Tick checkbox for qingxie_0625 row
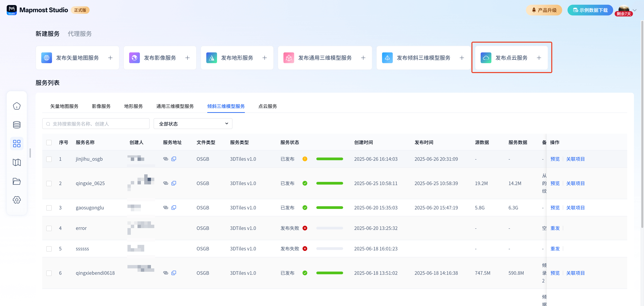The image size is (644, 306). point(49,183)
